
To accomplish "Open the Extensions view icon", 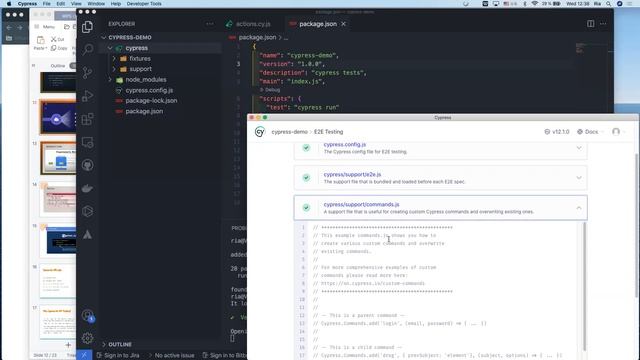I will coord(87,119).
